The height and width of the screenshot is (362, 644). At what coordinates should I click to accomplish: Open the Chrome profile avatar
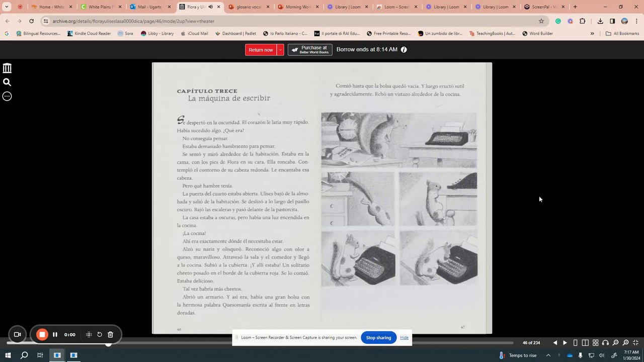tap(624, 21)
